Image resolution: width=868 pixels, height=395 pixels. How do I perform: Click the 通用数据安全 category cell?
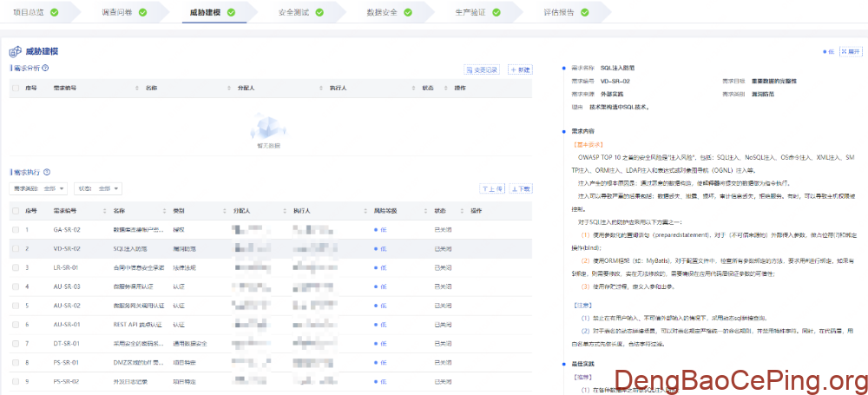(x=190, y=344)
